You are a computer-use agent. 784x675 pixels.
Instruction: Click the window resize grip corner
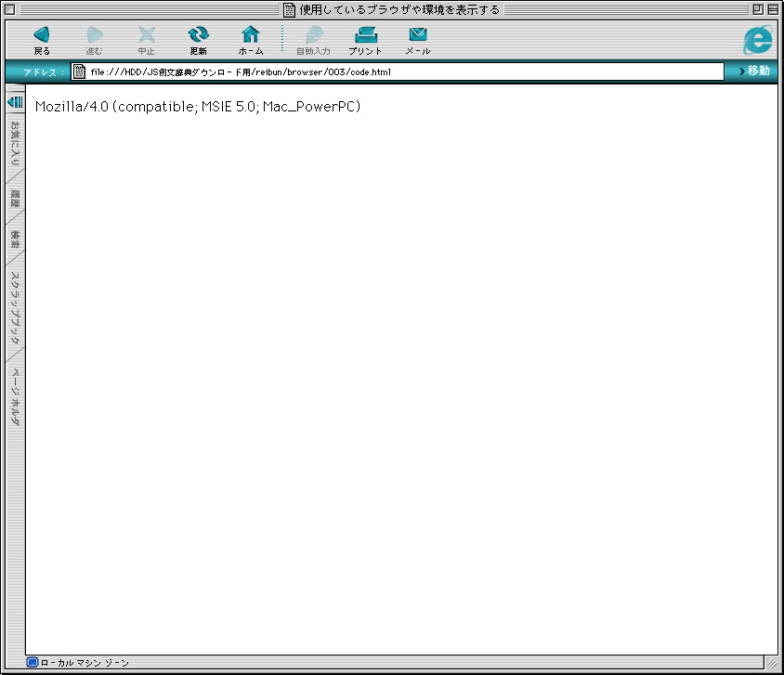(x=772, y=663)
